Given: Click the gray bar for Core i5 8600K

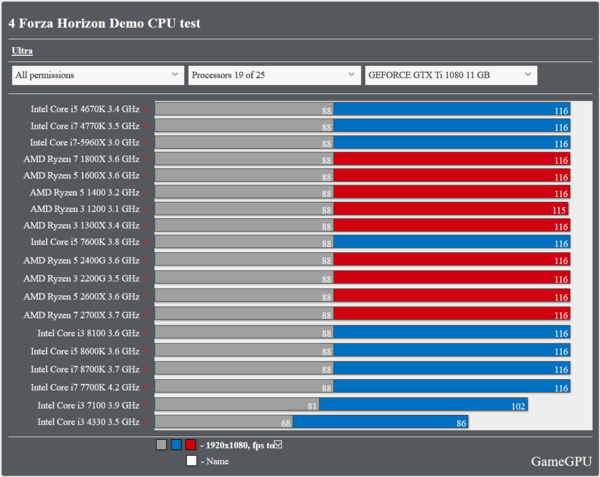Looking at the screenshot, I should (x=244, y=350).
